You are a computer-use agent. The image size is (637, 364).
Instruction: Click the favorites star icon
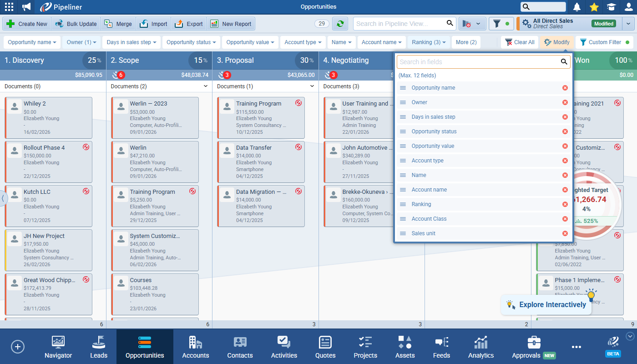point(594,7)
